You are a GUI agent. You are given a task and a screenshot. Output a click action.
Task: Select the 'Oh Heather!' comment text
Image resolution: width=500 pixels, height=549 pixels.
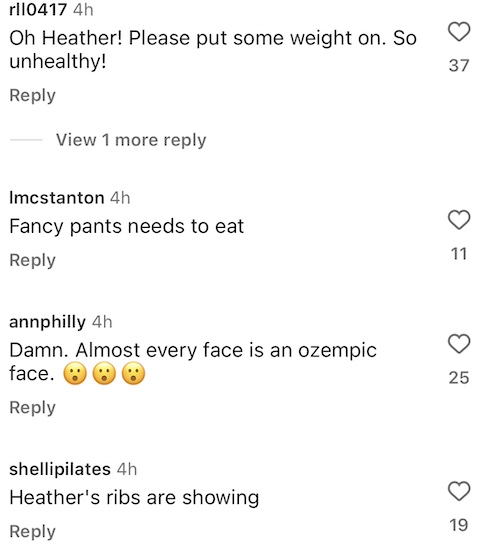tap(213, 49)
